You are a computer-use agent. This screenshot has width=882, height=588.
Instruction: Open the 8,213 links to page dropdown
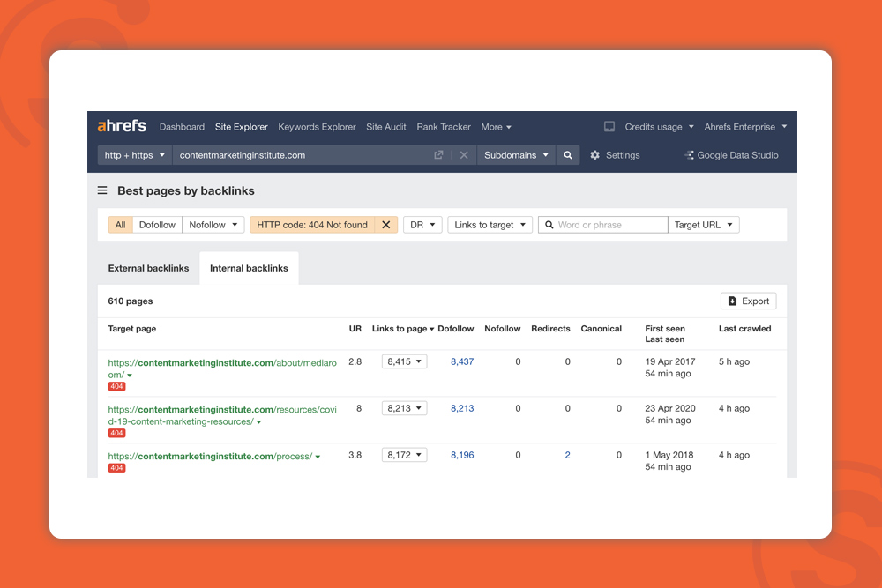(x=405, y=408)
